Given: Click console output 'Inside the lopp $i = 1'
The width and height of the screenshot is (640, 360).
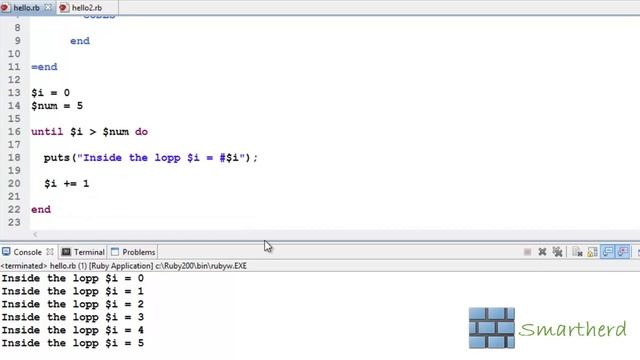Looking at the screenshot, I should pyautogui.click(x=73, y=291).
